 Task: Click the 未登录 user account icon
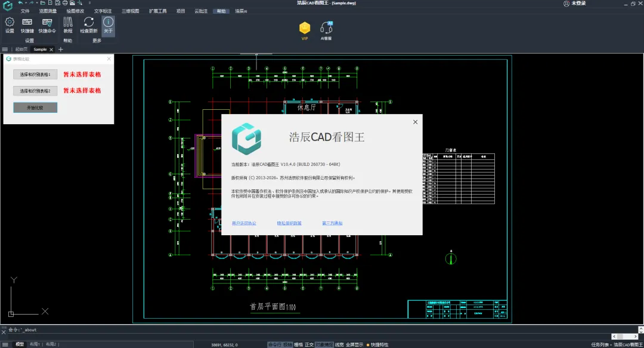coord(566,4)
